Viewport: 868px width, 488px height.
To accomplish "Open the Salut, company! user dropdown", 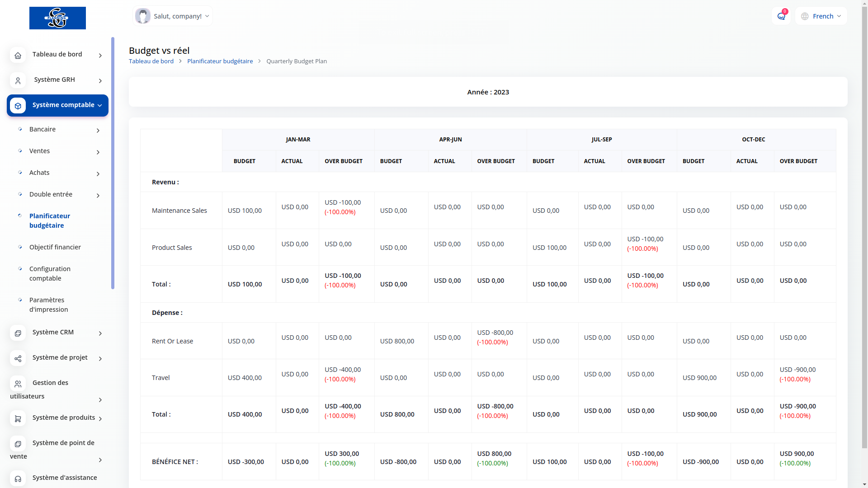I will click(173, 16).
